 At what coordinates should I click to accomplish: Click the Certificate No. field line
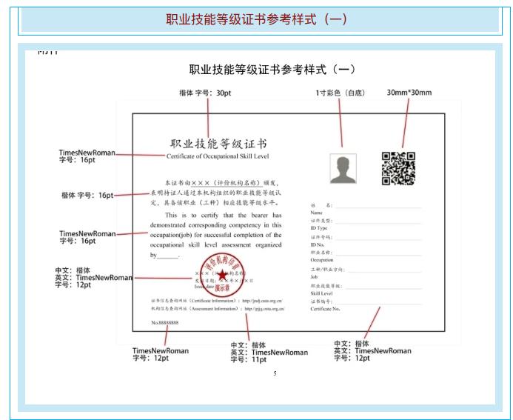(x=378, y=304)
